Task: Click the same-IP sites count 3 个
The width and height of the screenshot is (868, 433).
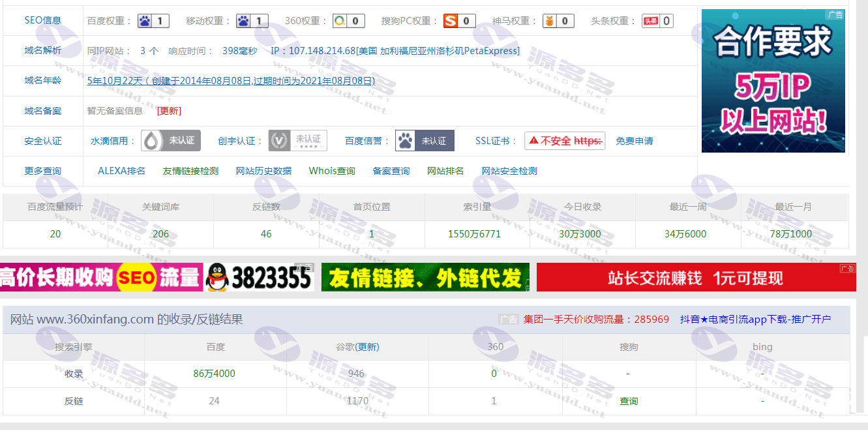Action: 149,50
